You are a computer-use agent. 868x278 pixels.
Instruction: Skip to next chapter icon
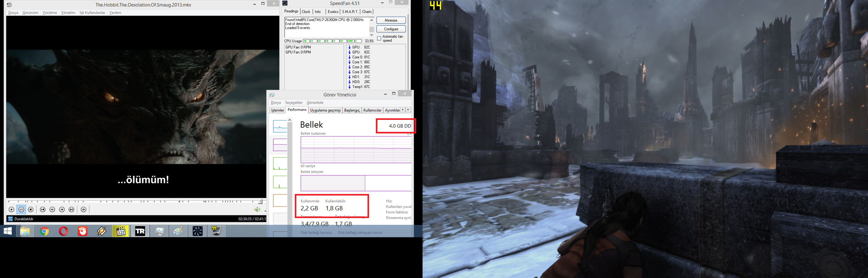[x=72, y=210]
